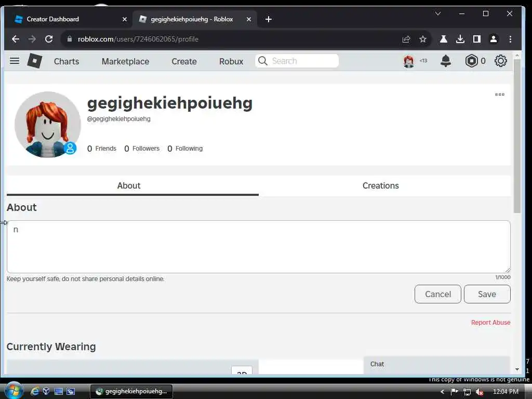The image size is (532, 399).
Task: Click the browser back arrow
Action: [x=15, y=39]
